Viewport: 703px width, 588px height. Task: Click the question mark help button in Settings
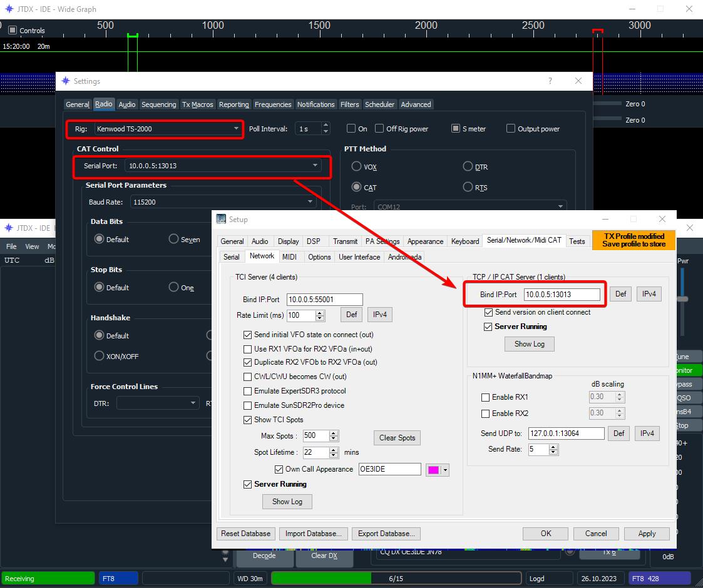[550, 81]
